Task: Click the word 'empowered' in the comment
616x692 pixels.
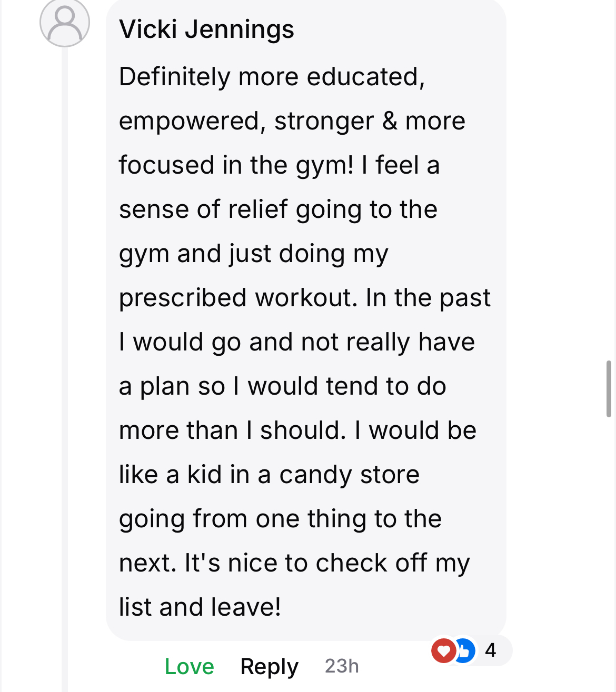Action: pos(188,121)
